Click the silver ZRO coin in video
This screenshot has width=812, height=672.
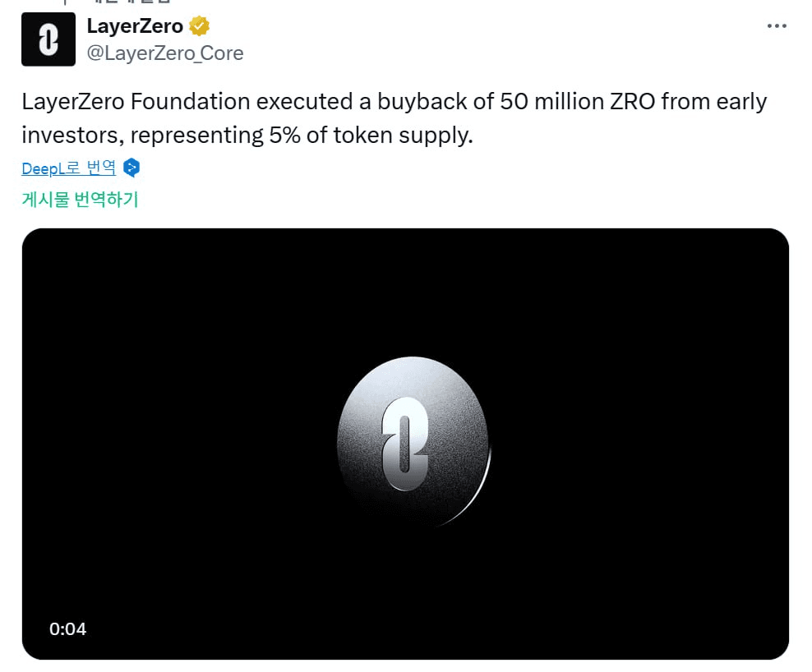pyautogui.click(x=413, y=441)
